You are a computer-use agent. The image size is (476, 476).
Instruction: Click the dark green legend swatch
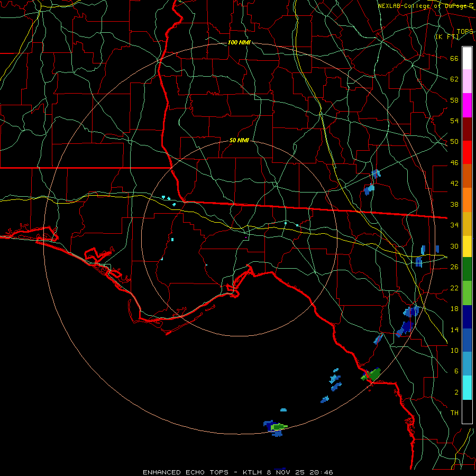pyautogui.click(x=467, y=269)
